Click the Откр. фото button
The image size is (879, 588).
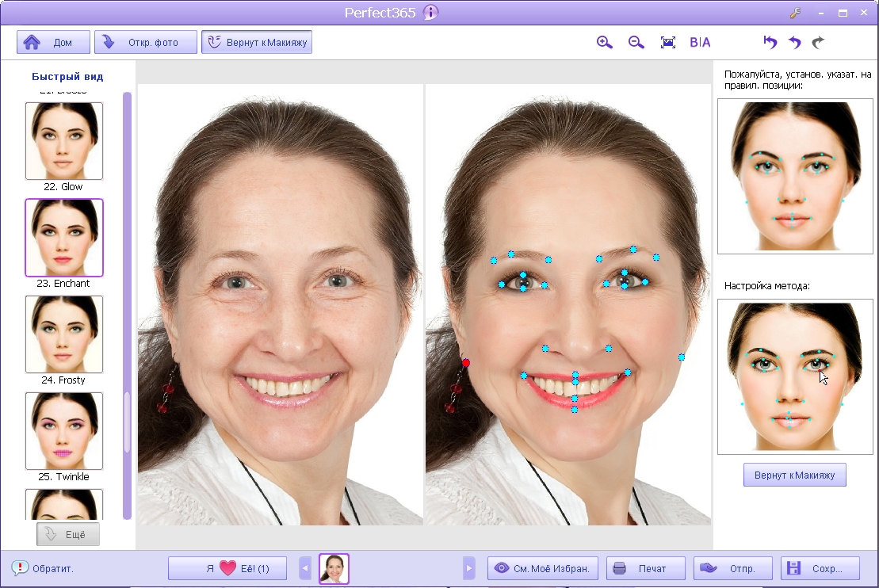click(x=146, y=42)
